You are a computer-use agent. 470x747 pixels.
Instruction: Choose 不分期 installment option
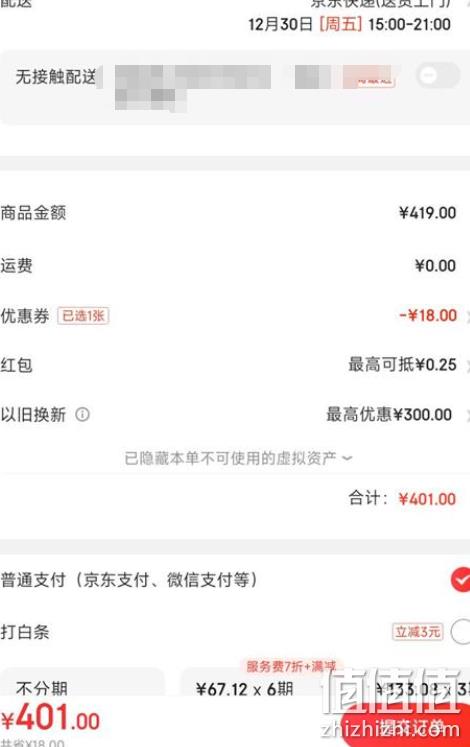(82, 682)
